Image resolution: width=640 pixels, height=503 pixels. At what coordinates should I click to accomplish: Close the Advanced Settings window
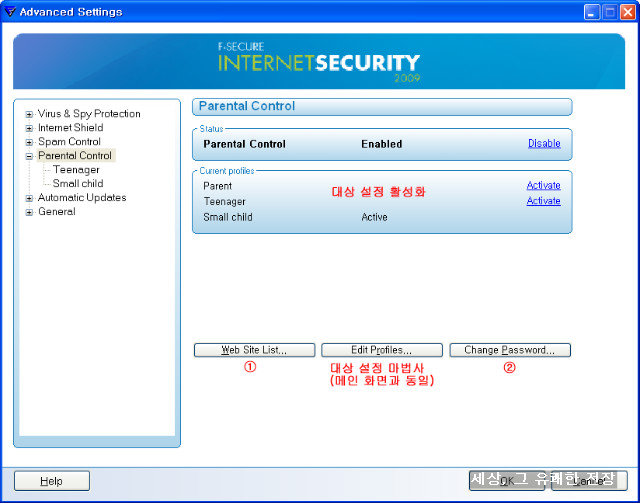pos(627,12)
